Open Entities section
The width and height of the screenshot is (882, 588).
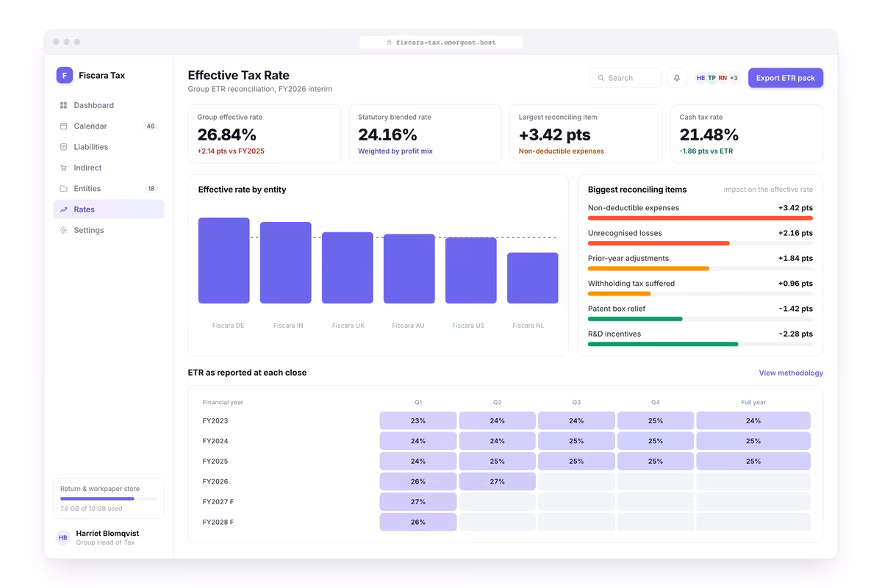point(109,189)
